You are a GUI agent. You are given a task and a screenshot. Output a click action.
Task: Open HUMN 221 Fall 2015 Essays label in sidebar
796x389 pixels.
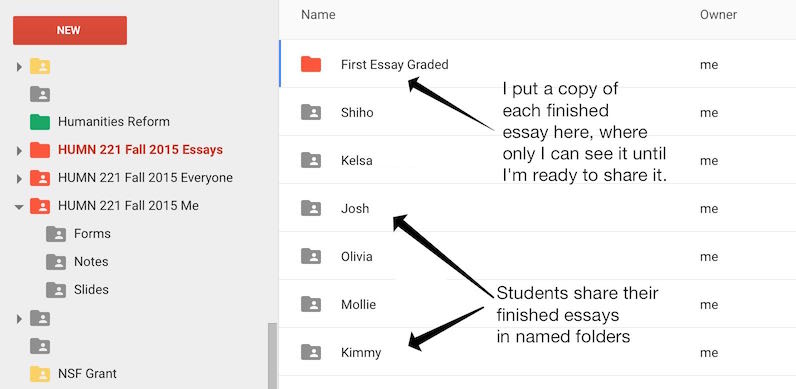pyautogui.click(x=140, y=150)
